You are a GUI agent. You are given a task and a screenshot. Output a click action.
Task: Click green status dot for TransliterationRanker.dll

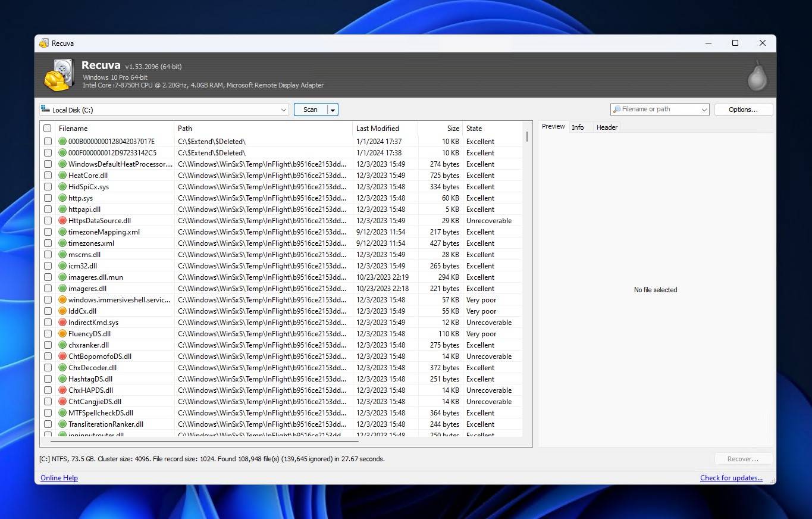click(62, 424)
